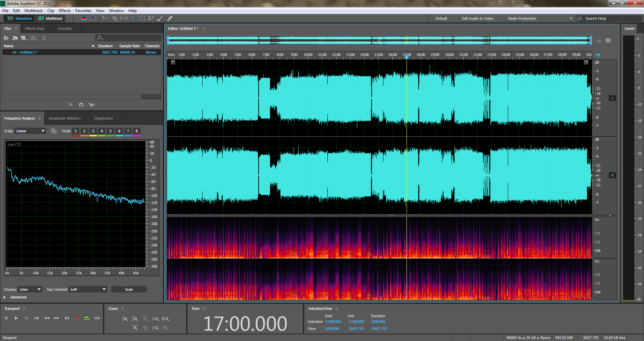
Task: Toggle Loop Playback in Files panel
Action: pyautogui.click(x=81, y=105)
